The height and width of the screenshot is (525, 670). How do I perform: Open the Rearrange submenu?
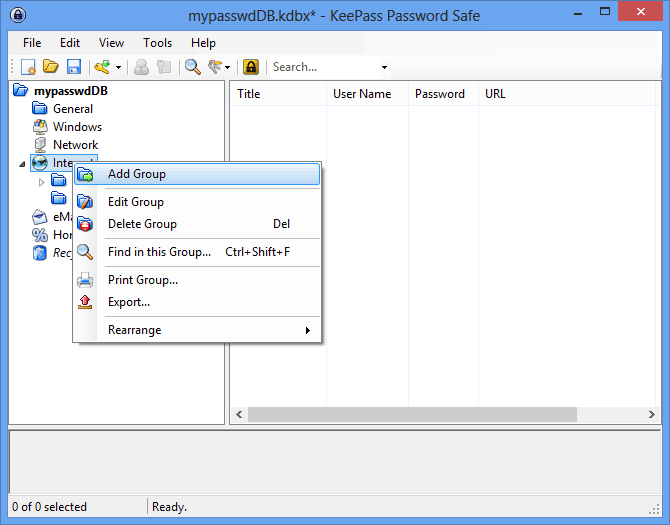pos(197,330)
